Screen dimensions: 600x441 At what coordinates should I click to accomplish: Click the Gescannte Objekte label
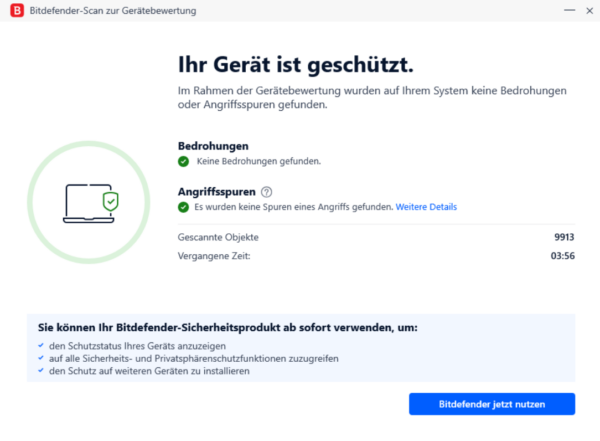coord(218,237)
